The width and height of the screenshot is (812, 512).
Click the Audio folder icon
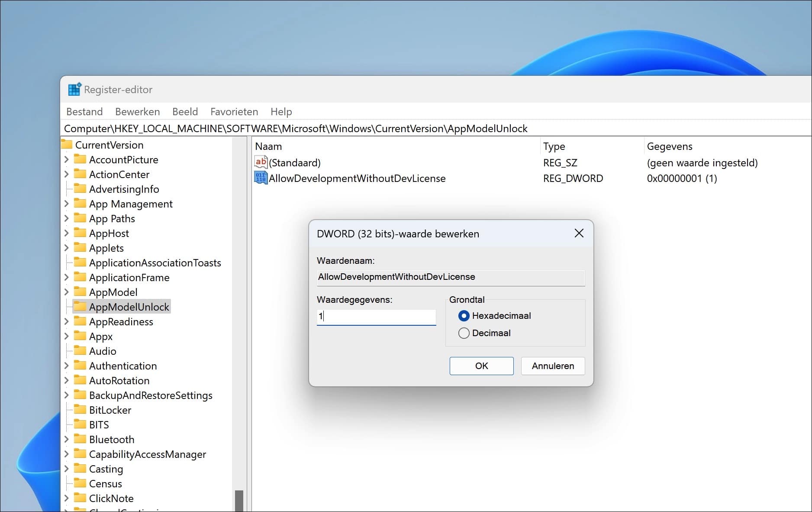click(81, 351)
